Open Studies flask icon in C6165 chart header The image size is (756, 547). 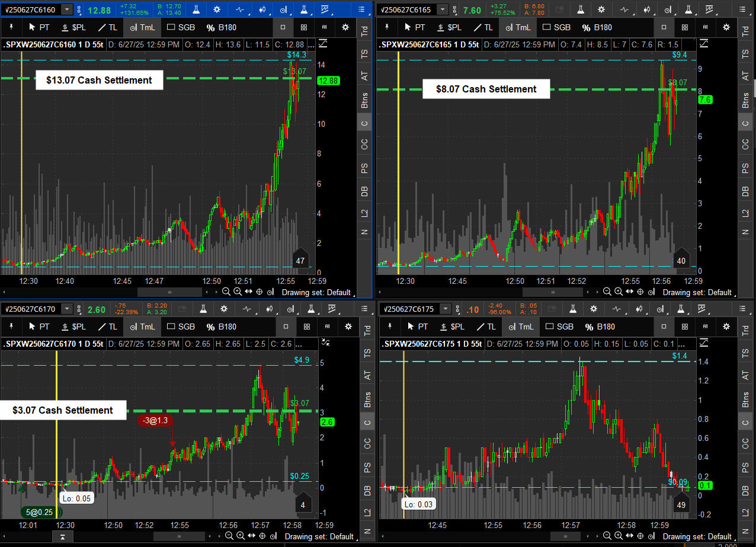click(581, 9)
